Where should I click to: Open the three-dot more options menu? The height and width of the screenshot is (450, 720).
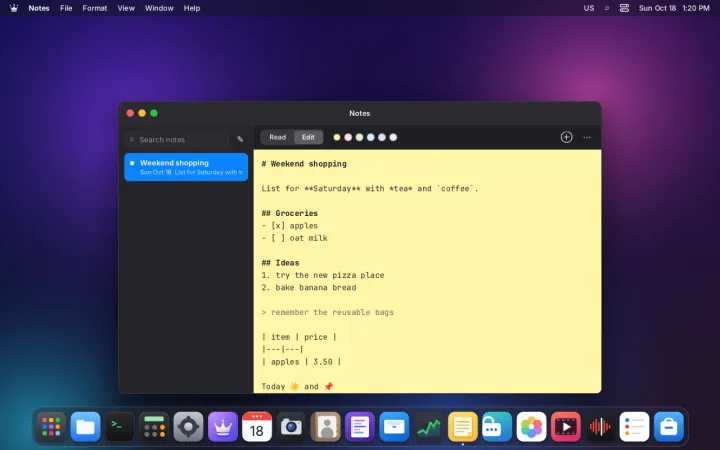(587, 137)
